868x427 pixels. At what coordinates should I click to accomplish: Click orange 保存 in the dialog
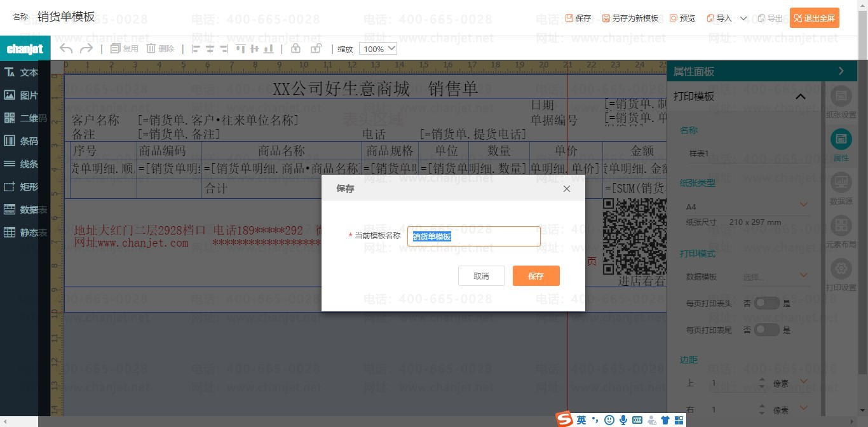point(536,276)
